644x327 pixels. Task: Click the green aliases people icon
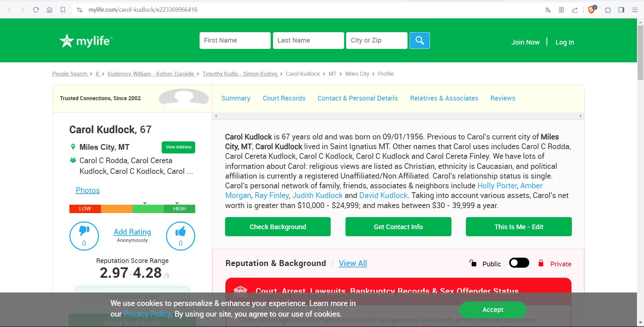point(73,160)
